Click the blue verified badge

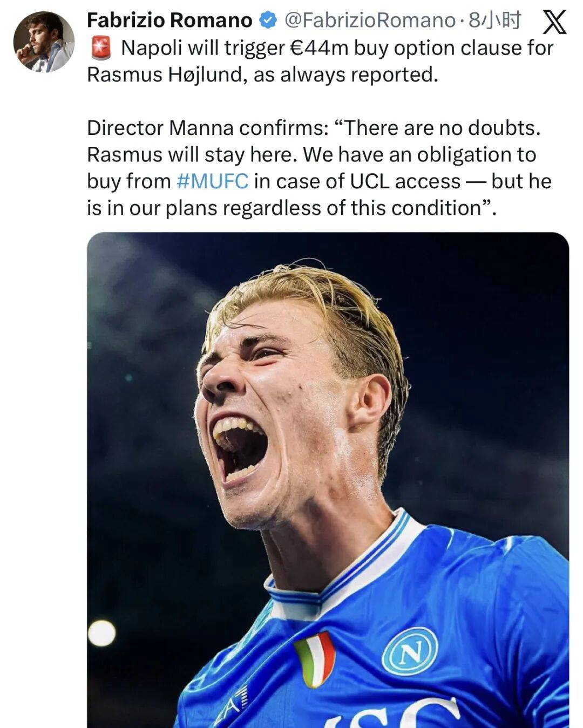tap(268, 21)
